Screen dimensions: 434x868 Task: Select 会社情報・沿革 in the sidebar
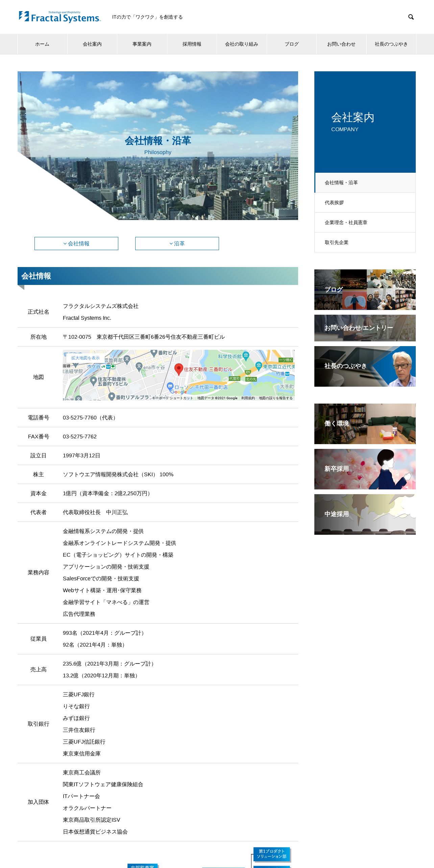pos(365,183)
